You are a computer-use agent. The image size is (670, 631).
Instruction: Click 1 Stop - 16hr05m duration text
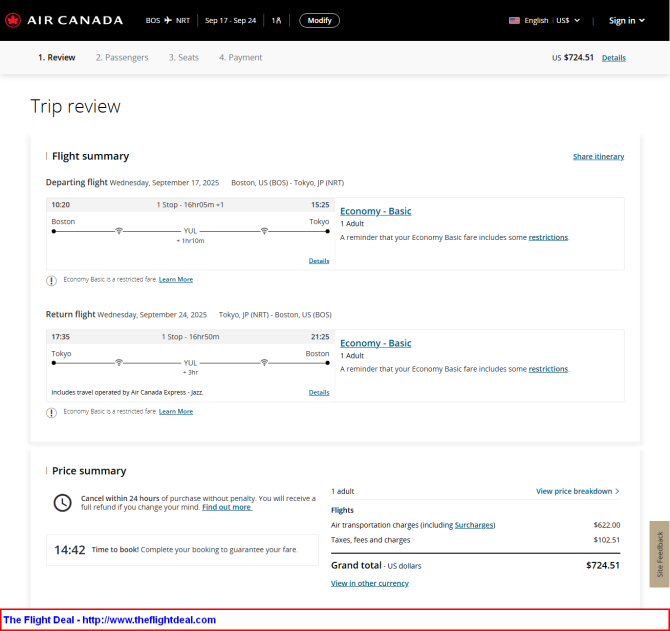pos(190,205)
